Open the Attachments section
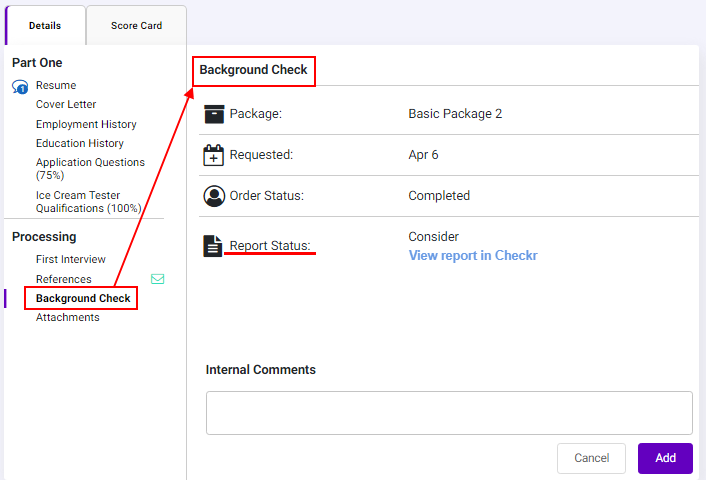Image resolution: width=706 pixels, height=480 pixels. [x=68, y=317]
